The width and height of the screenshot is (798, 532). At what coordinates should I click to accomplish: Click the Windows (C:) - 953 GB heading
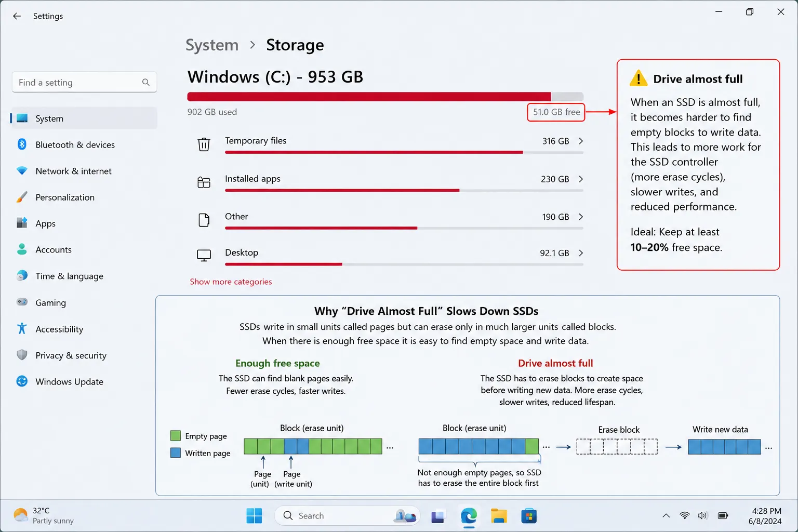click(x=275, y=77)
